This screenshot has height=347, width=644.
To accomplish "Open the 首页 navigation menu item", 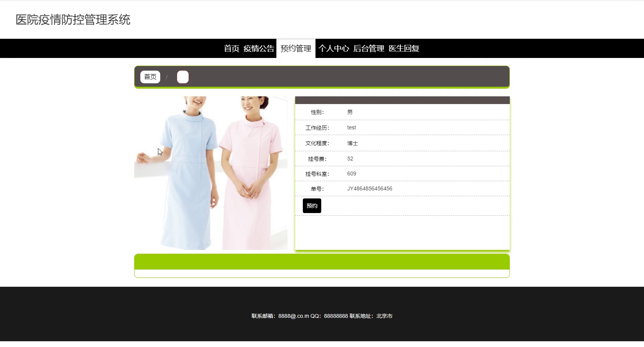I will [232, 48].
